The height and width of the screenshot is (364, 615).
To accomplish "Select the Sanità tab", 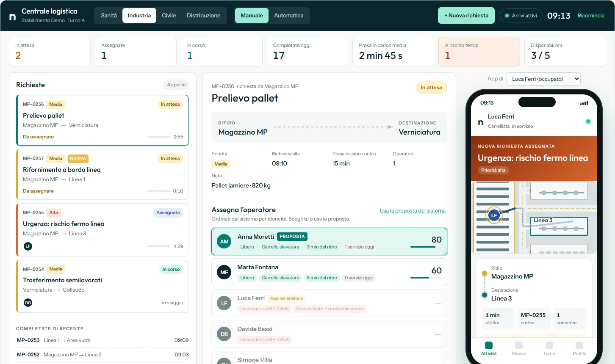I will (109, 16).
